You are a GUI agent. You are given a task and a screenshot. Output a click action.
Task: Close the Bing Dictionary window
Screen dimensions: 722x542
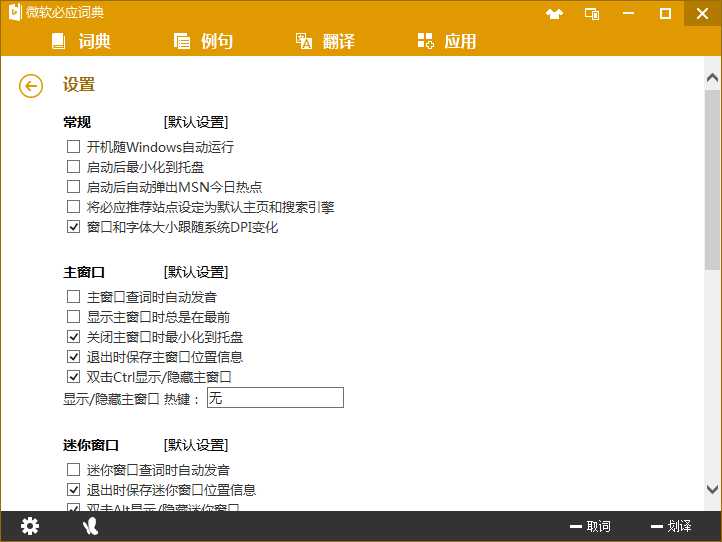coord(703,13)
